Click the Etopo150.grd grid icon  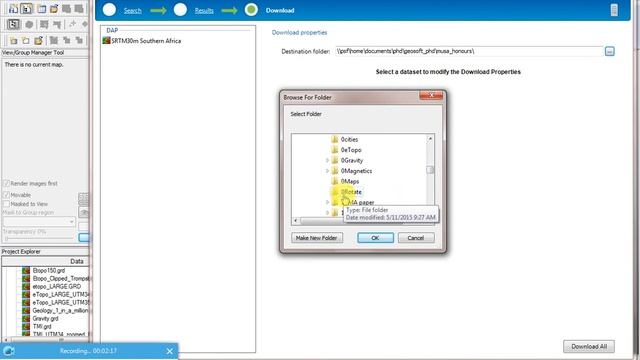[26, 271]
